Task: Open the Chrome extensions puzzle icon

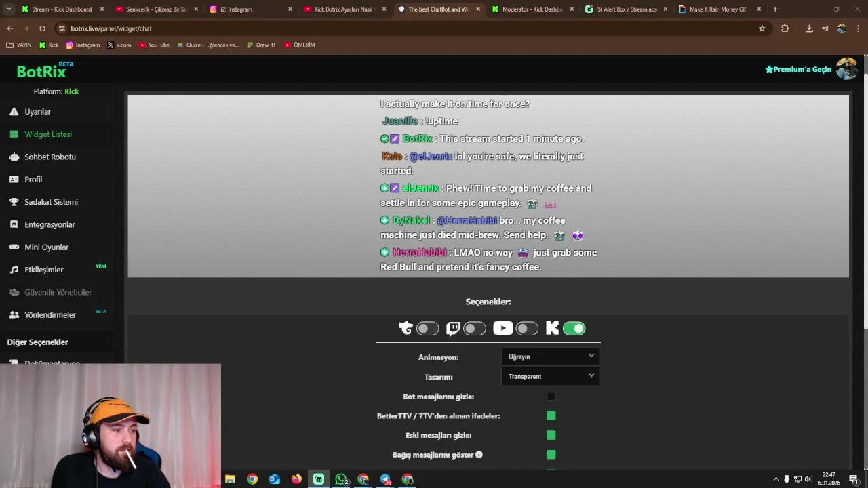Action: tap(785, 28)
